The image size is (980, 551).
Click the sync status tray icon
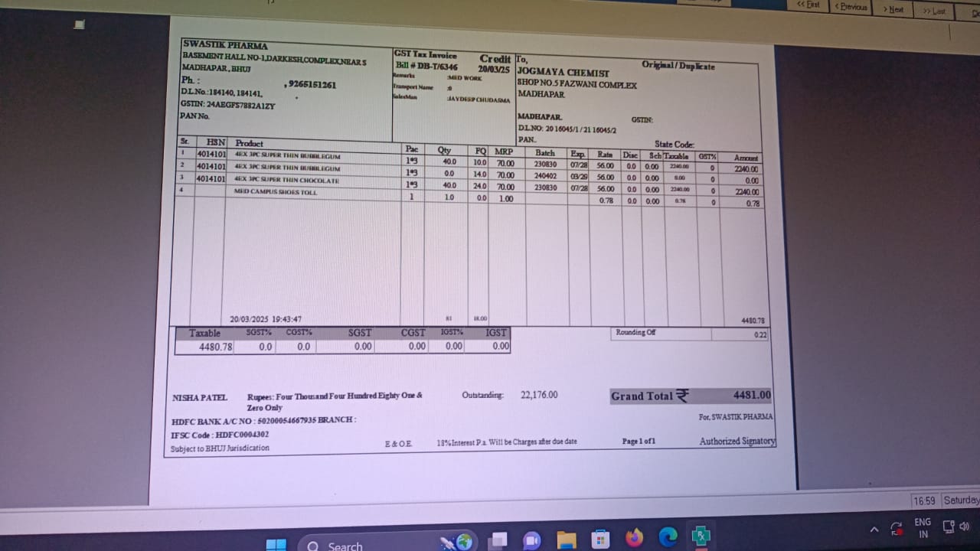(897, 528)
